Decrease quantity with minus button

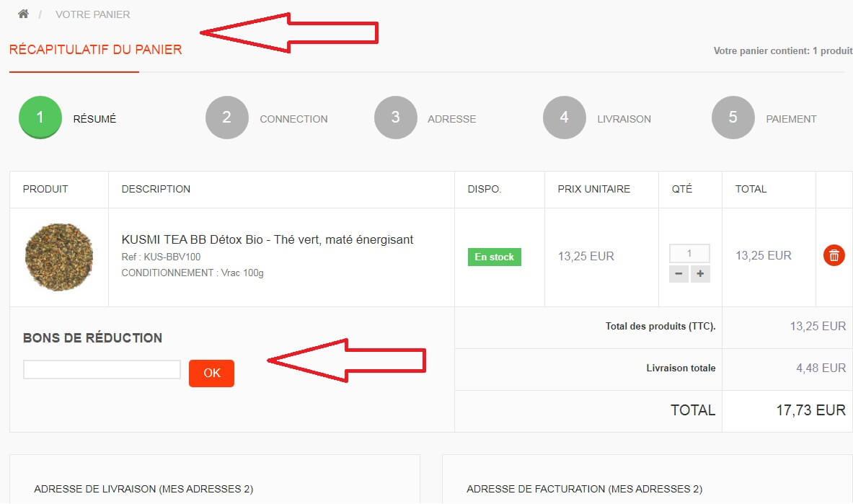(679, 274)
